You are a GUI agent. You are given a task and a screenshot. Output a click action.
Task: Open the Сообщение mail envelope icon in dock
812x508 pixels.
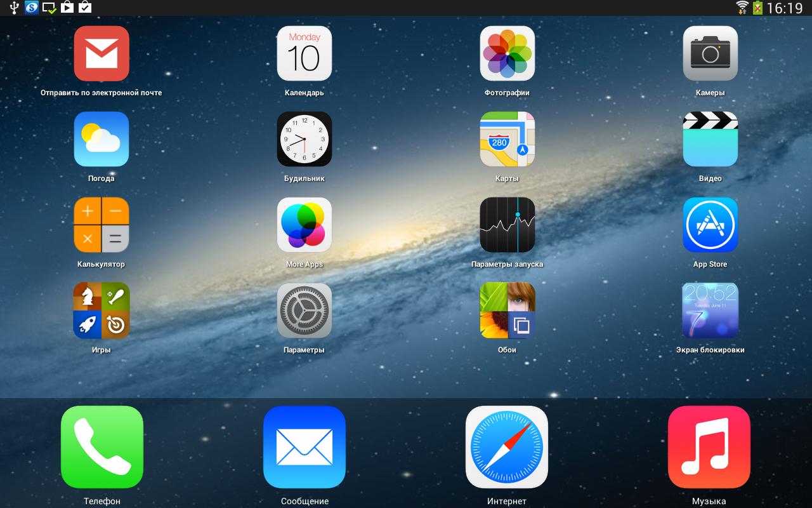pyautogui.click(x=304, y=447)
